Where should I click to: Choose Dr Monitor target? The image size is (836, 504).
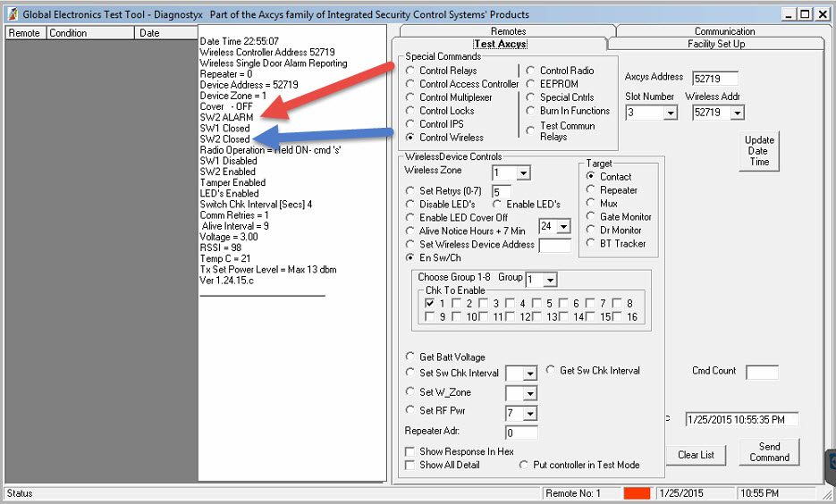tap(590, 230)
